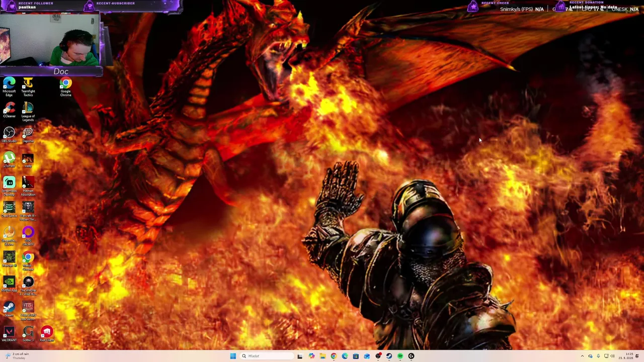Open the Windows Start menu
644x362 pixels.
coord(233,356)
